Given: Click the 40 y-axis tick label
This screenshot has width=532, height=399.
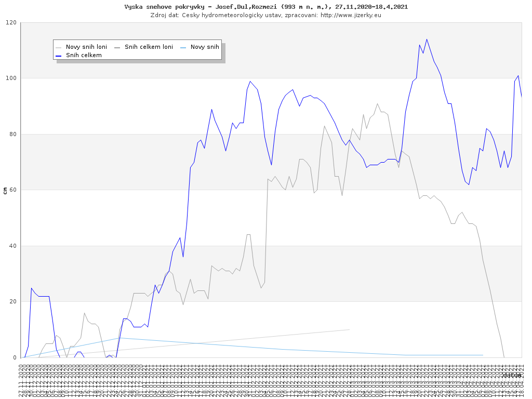Looking at the screenshot, I should (x=12, y=246).
